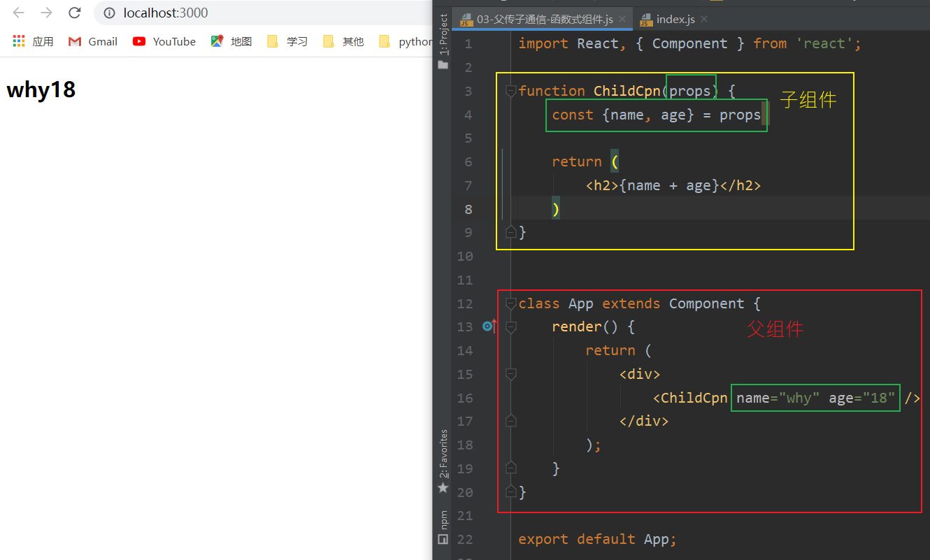Collapse the render method at line 13
The height and width of the screenshot is (560, 930).
(x=510, y=326)
